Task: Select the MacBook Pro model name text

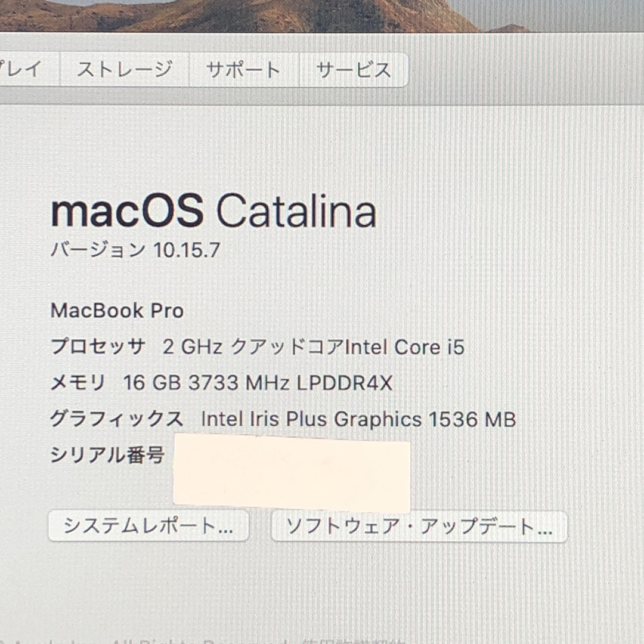Action: pos(117,311)
